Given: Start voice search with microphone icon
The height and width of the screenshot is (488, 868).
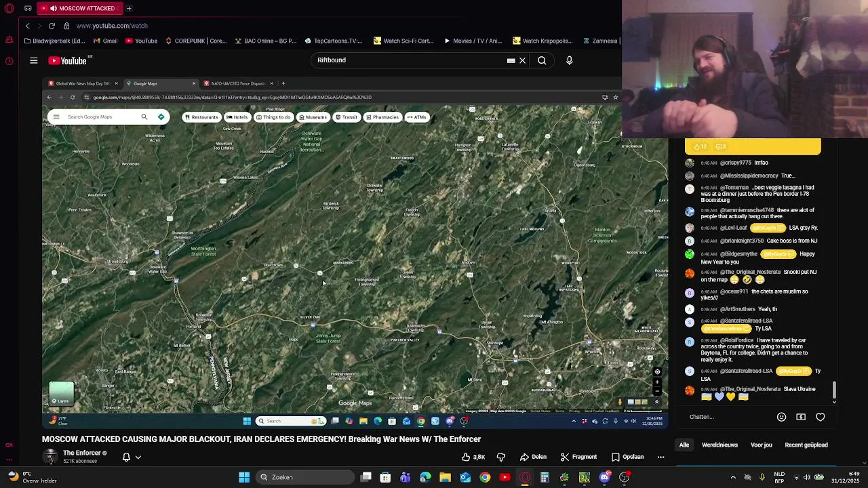Looking at the screenshot, I should tap(569, 60).
